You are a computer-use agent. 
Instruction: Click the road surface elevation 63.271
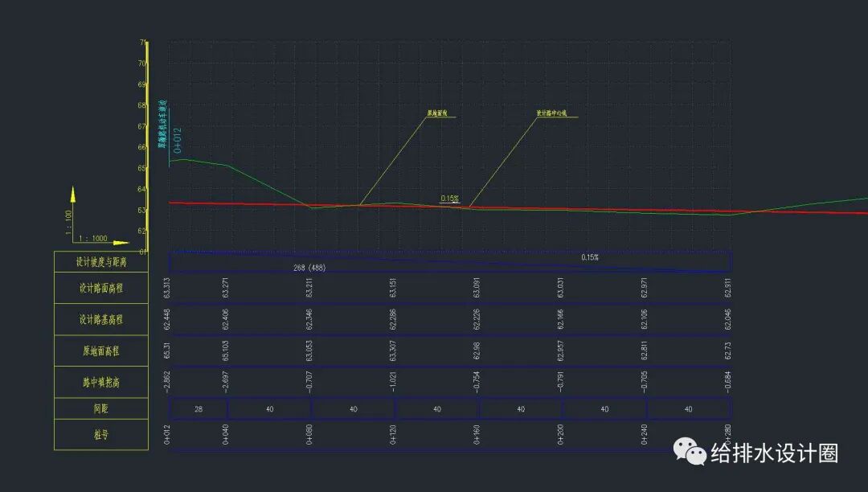click(x=225, y=288)
